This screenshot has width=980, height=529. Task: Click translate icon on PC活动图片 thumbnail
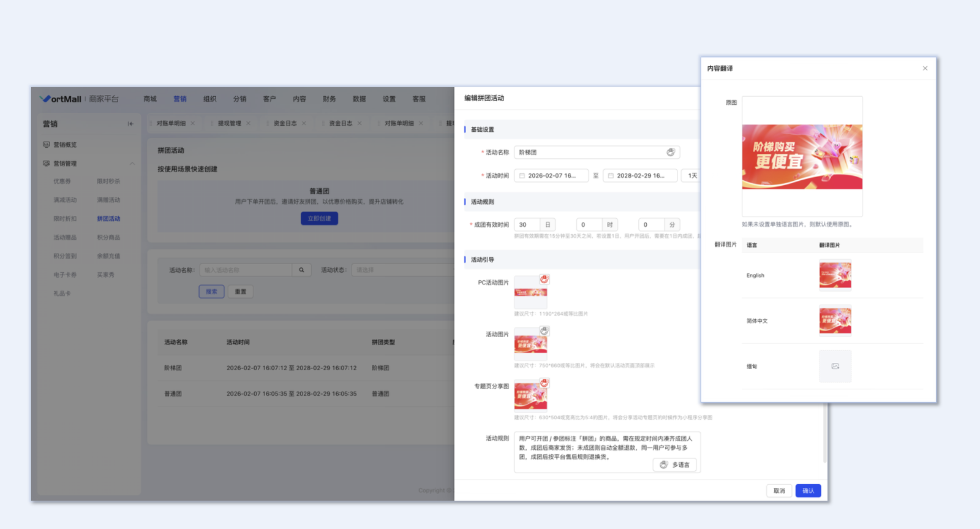coord(544,280)
